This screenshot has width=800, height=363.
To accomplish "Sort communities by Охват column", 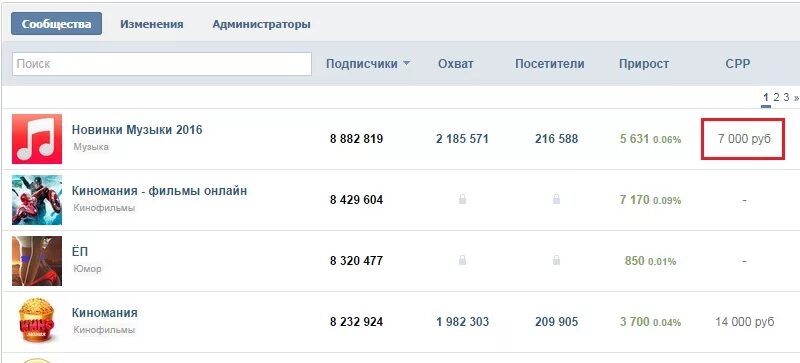I will 456,64.
